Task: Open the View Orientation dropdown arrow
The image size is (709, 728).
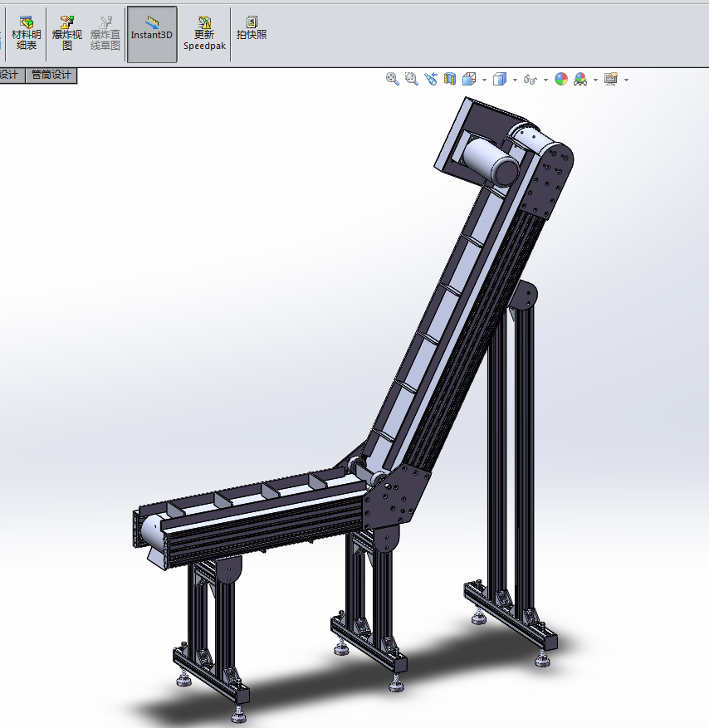Action: [x=484, y=80]
